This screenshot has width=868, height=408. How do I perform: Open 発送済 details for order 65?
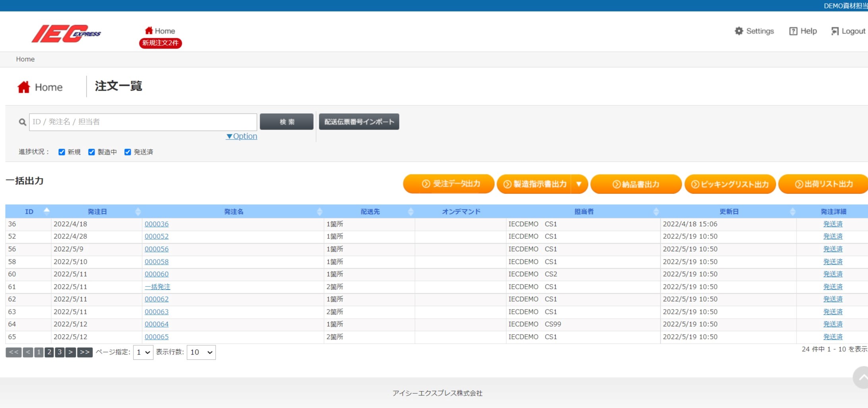(833, 337)
